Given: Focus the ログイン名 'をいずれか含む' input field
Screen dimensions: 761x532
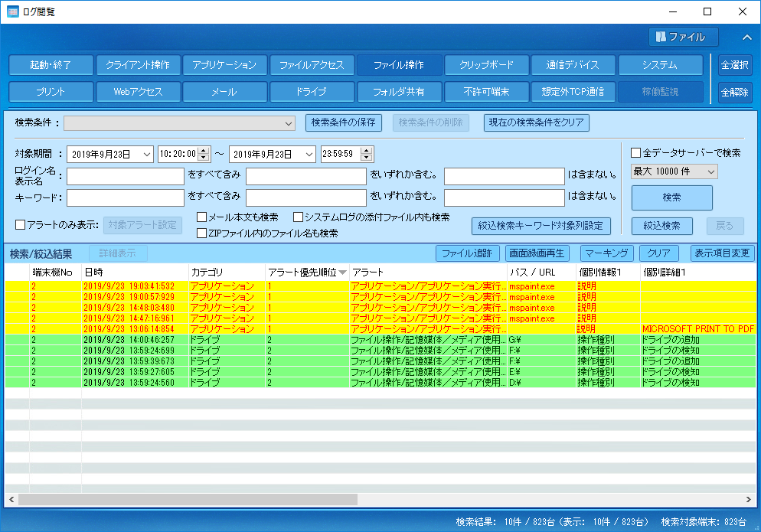Looking at the screenshot, I should [x=305, y=176].
